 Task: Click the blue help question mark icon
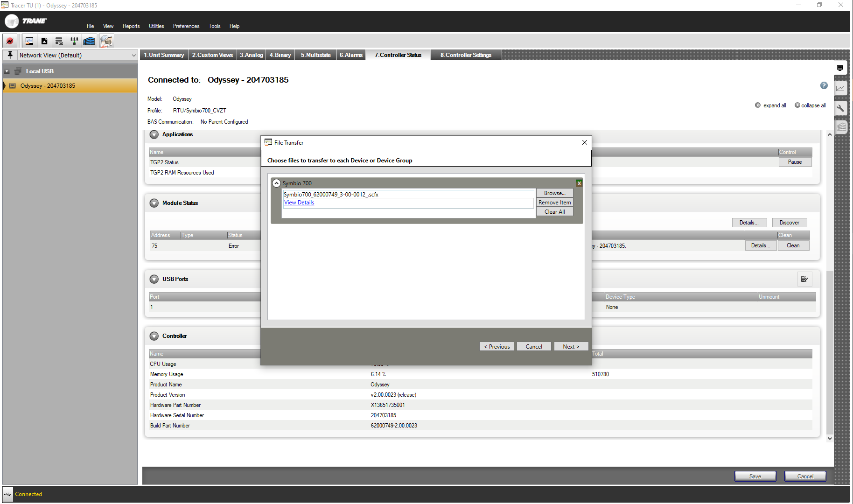point(824,85)
